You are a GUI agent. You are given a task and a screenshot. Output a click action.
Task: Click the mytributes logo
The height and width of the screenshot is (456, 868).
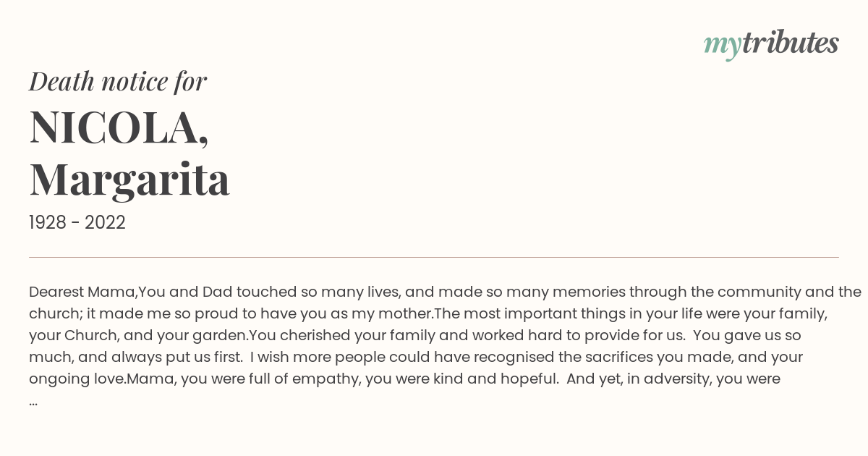click(x=771, y=44)
